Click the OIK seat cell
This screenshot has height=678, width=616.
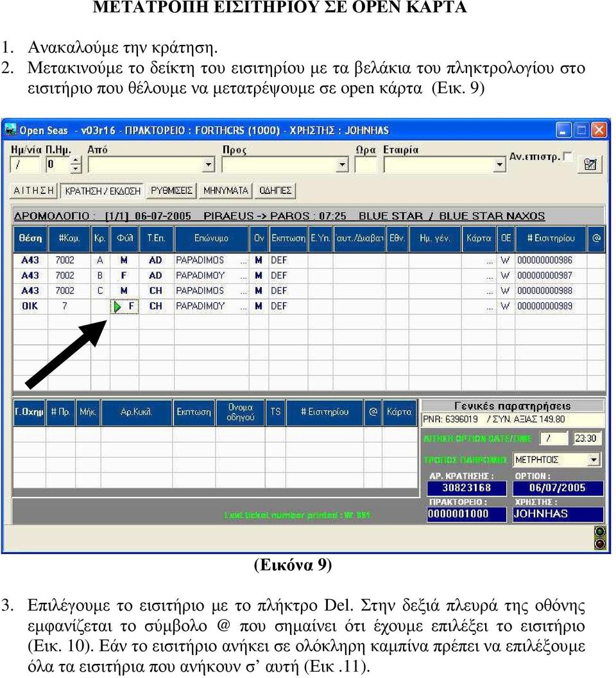pyautogui.click(x=30, y=306)
